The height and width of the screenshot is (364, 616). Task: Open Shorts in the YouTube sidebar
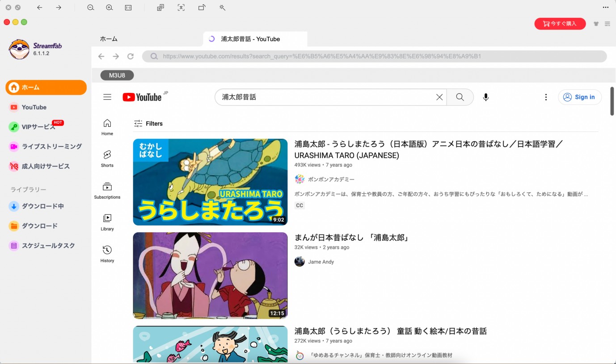pos(107,159)
